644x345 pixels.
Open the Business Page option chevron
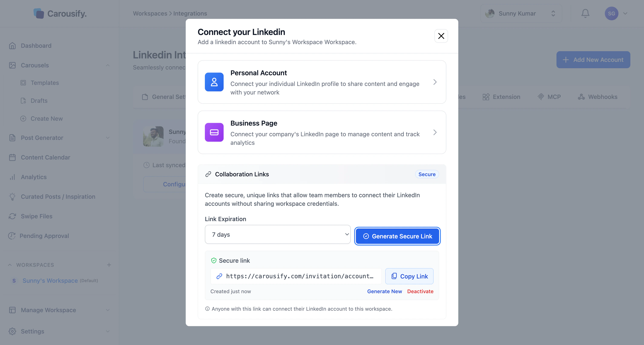coord(435,132)
